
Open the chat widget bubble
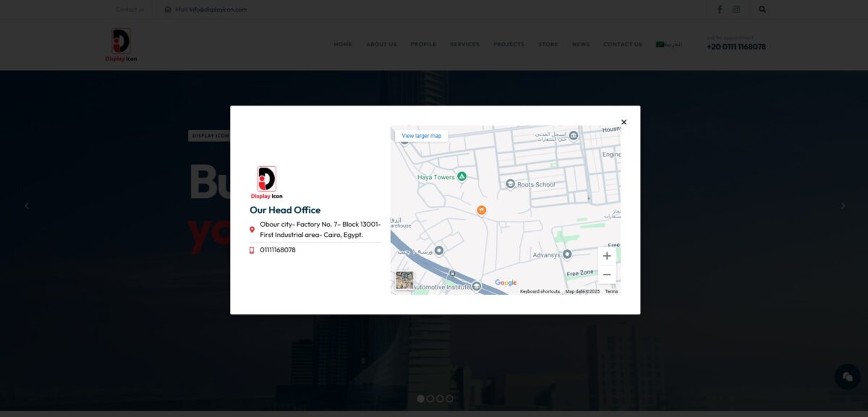847,377
